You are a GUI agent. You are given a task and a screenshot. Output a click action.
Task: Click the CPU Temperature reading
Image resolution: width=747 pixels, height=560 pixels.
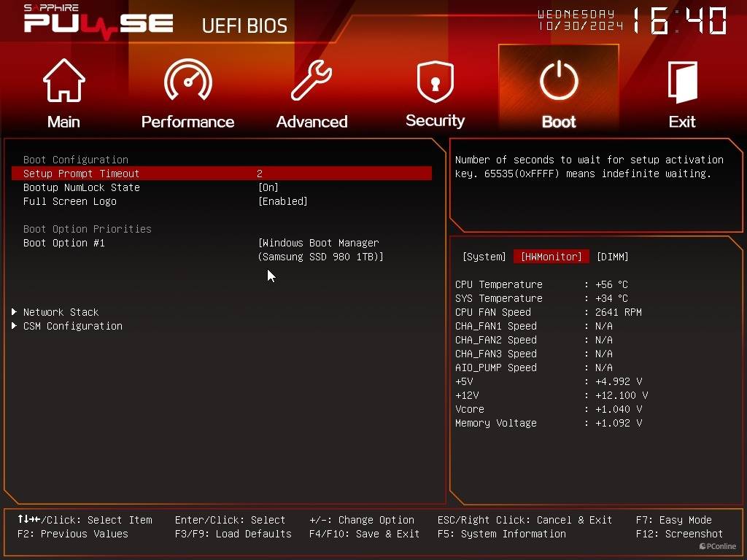[542, 285]
